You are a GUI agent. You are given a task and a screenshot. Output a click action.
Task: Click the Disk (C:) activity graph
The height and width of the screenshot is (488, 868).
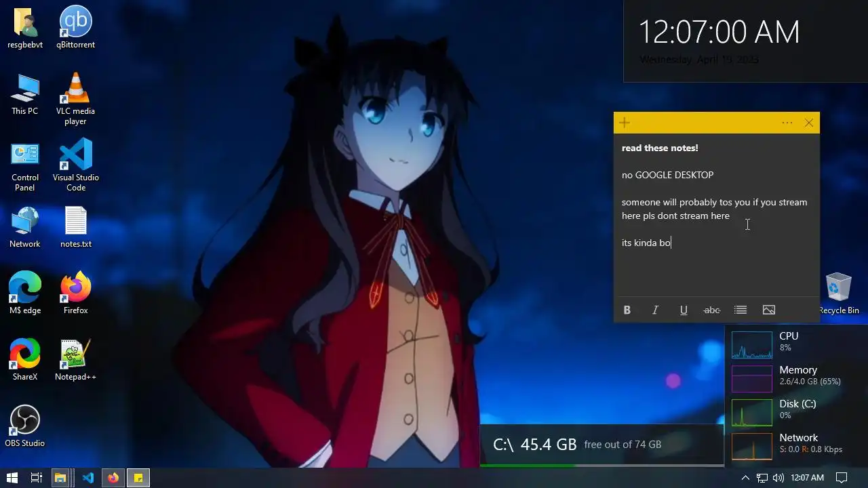pos(751,412)
